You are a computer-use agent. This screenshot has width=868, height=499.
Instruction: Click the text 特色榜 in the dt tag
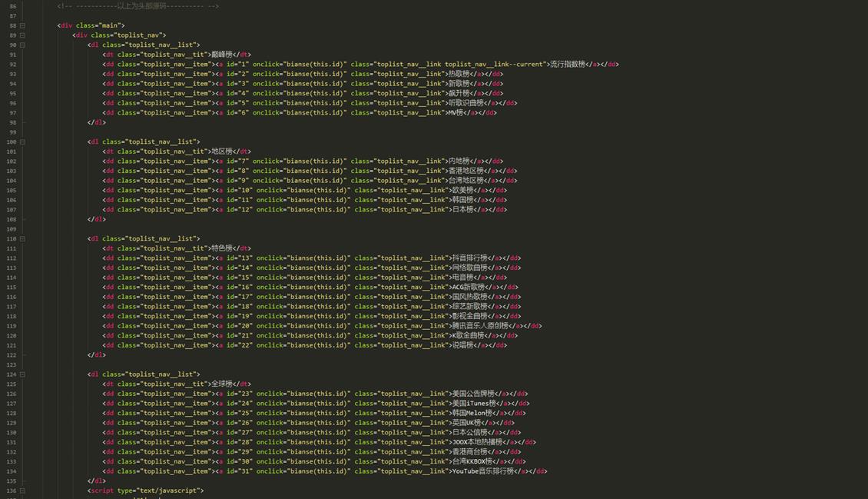click(222, 248)
